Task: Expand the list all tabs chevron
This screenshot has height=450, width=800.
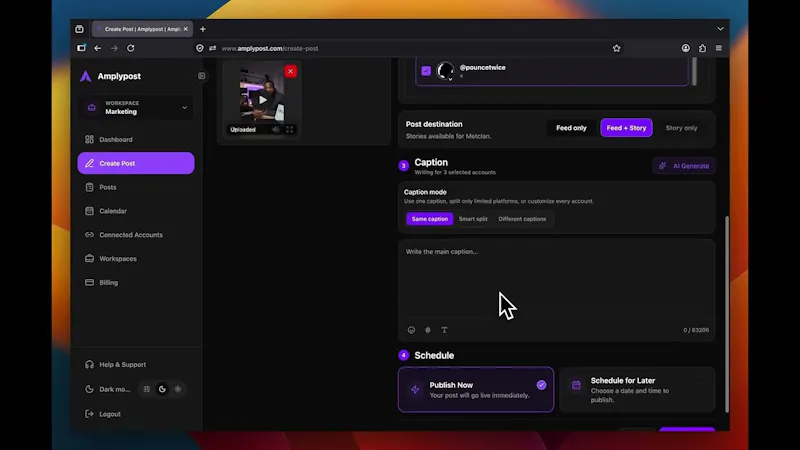Action: 720,29
